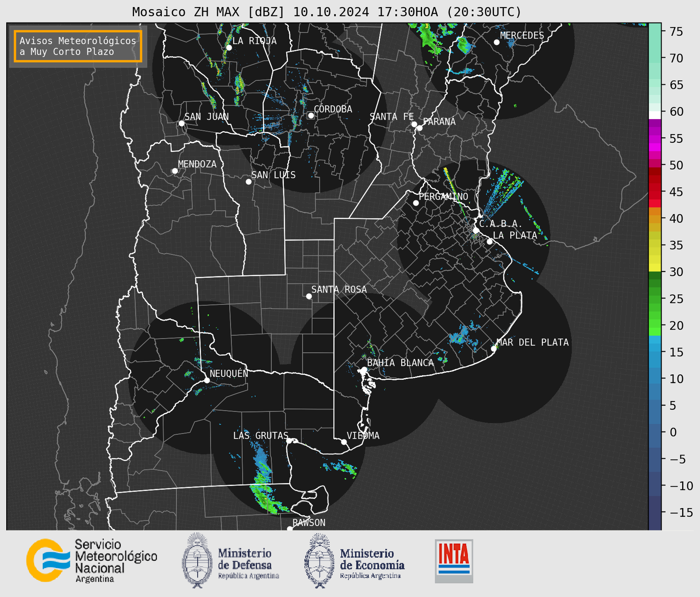Click the LAS GRUTAS label
The image size is (700, 597).
261,436
